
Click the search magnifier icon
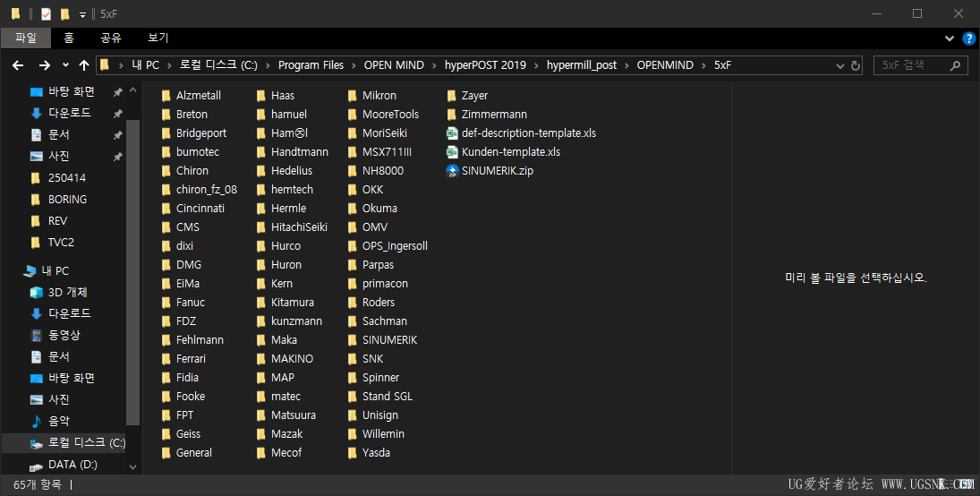tap(955, 65)
